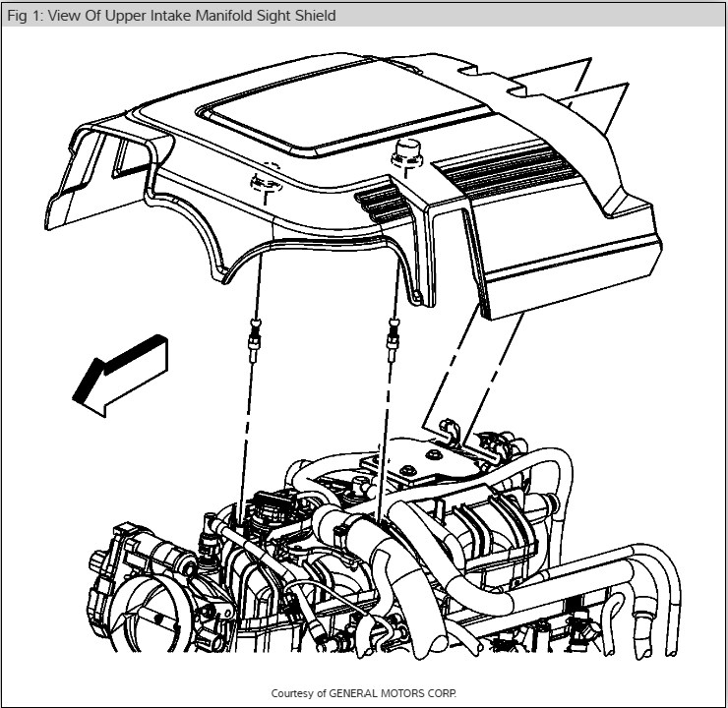Click the left ball stud fastener
This screenshot has height=708, width=728.
254,340
